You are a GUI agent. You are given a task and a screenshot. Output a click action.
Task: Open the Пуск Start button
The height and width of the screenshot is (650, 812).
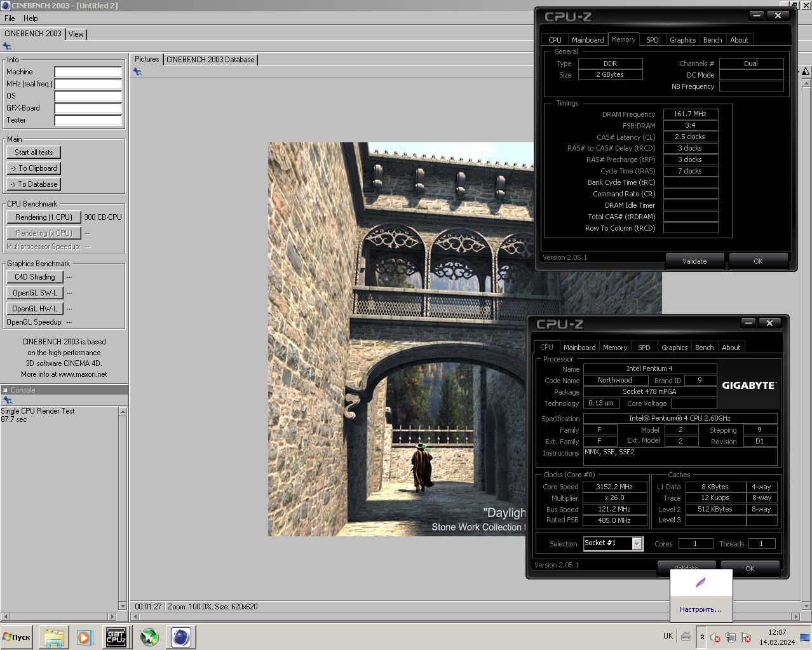(17, 637)
